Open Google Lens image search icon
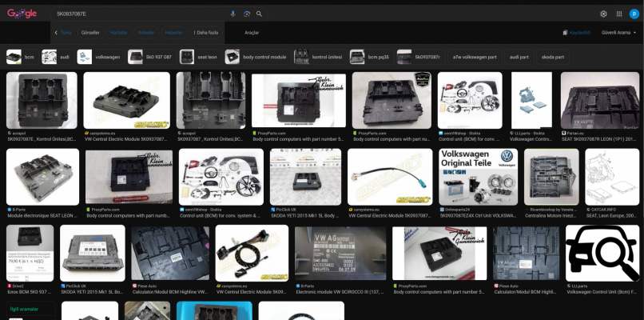 [246, 14]
